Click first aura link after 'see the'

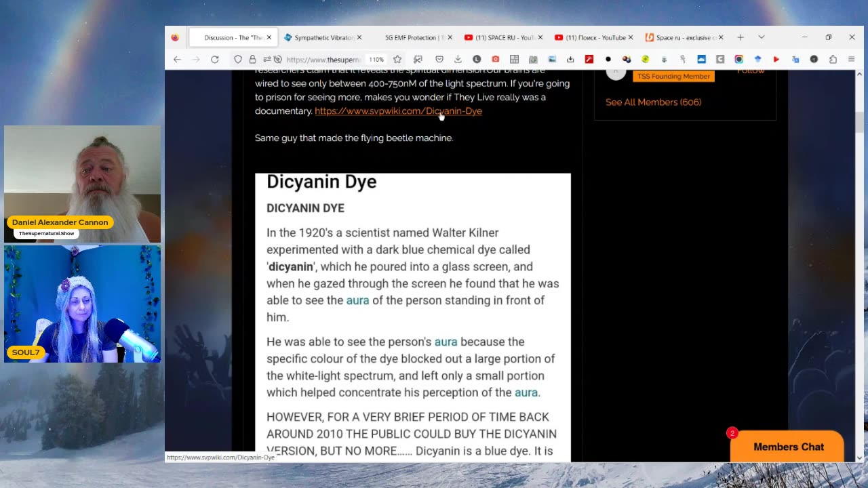(x=357, y=300)
